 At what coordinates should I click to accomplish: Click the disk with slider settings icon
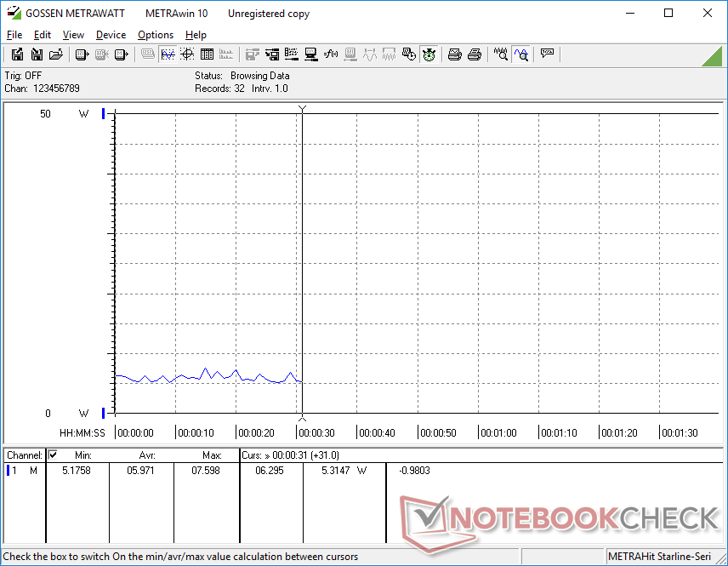point(272,54)
